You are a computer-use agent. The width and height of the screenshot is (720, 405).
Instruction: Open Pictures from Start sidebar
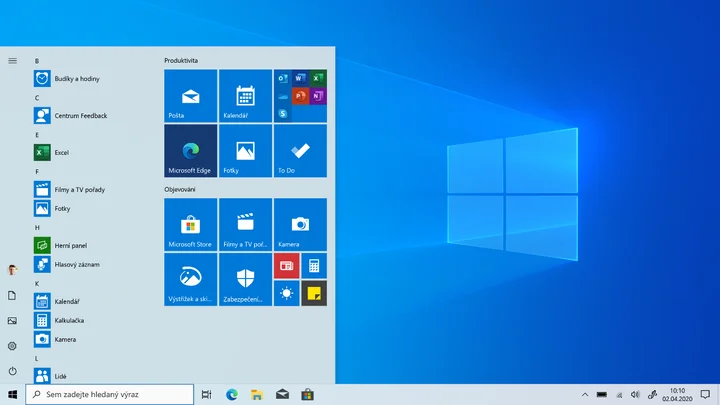[12, 321]
